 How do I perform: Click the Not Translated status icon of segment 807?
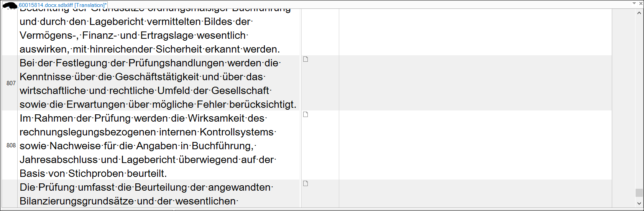(x=306, y=59)
